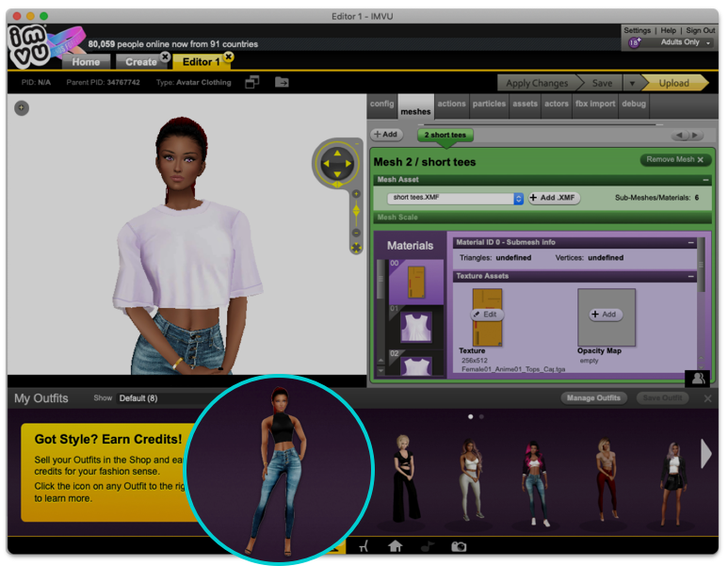Click the Remove Mesh button
This screenshot has width=728, height=566.
pos(675,160)
